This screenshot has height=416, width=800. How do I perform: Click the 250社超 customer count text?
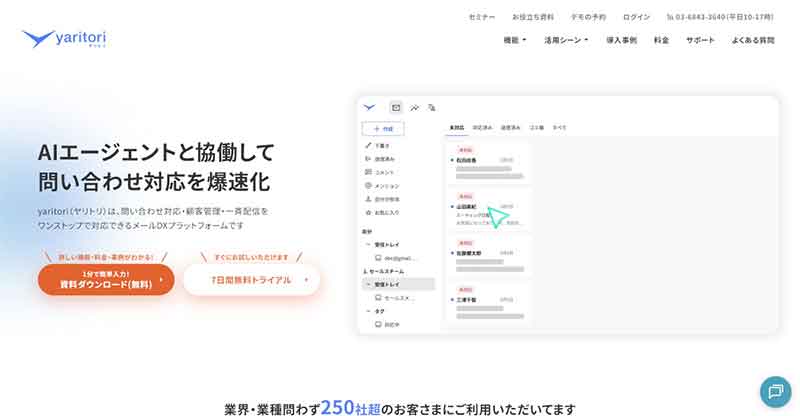click(351, 408)
